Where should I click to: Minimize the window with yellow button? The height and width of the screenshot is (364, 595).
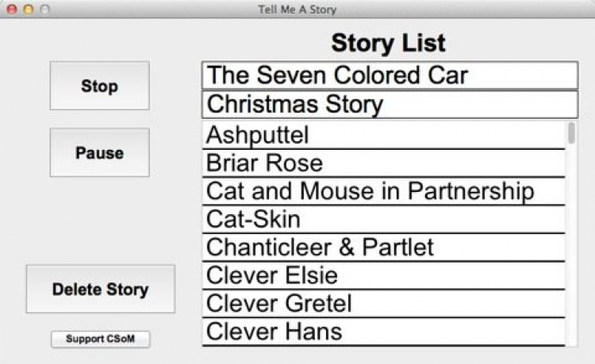28,10
